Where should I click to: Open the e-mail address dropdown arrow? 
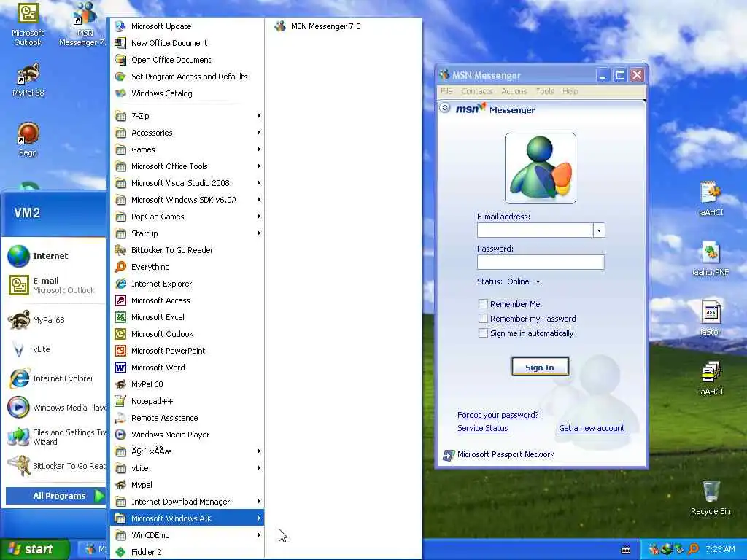pyautogui.click(x=599, y=230)
